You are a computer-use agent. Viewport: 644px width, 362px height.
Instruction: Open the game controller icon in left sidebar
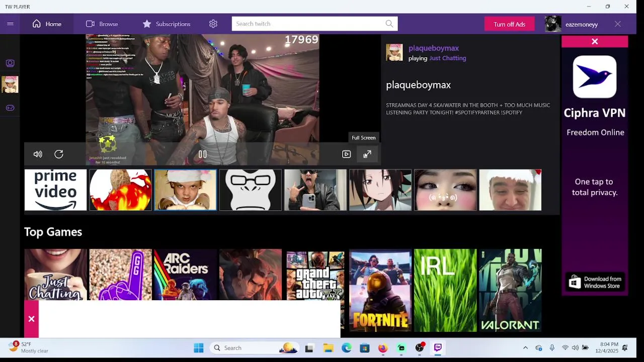[x=10, y=108]
